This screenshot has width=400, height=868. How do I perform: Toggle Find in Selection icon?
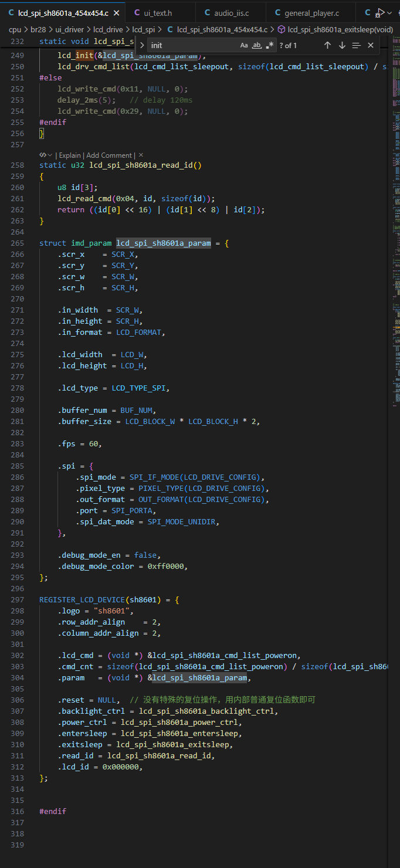coord(356,45)
